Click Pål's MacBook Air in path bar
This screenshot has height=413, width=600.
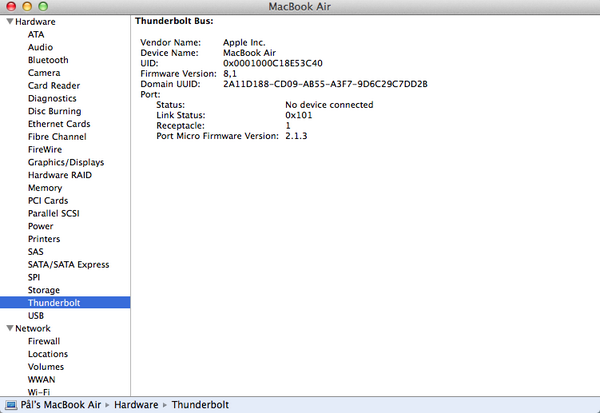pos(61,405)
